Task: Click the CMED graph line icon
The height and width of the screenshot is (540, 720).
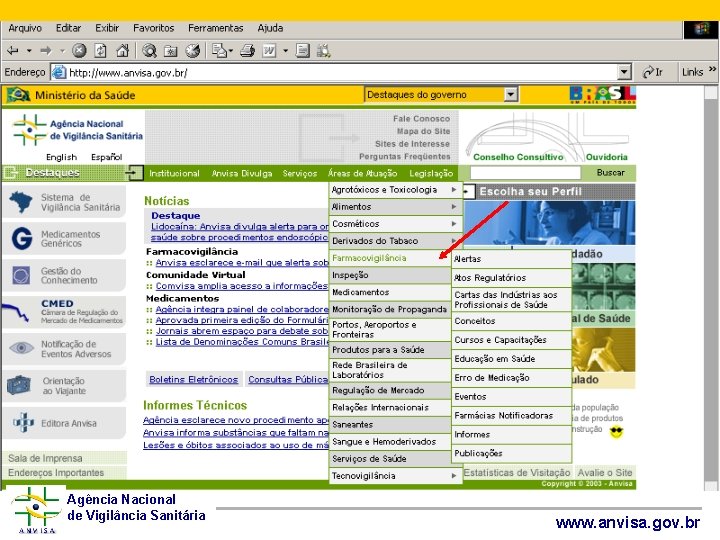Action: tap(15, 312)
